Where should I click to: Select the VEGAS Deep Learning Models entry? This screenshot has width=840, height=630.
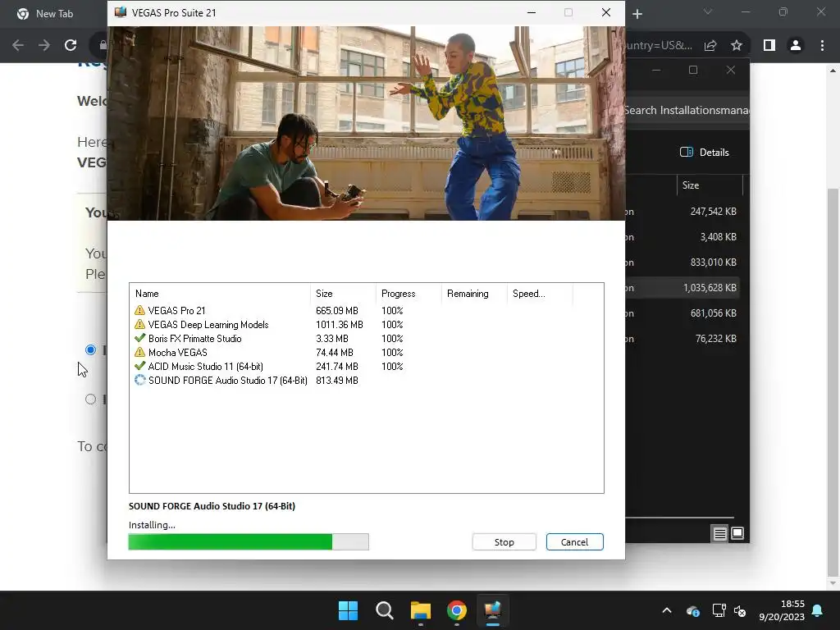(x=208, y=325)
